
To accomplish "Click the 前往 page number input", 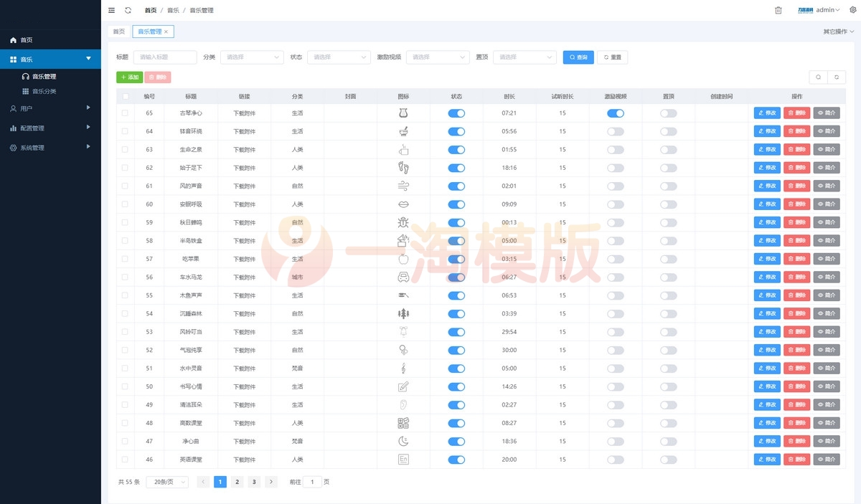I will pyautogui.click(x=312, y=482).
